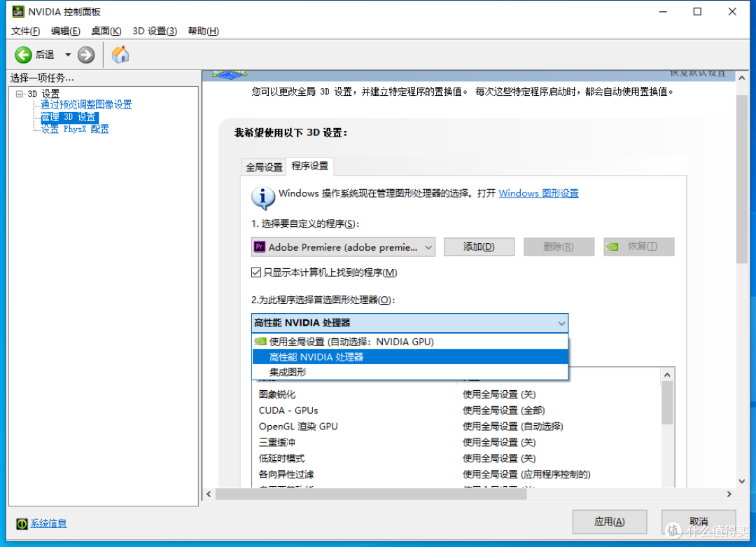Open the 3D 设置(3) menu
Screen dimensions: 756x547
(155, 31)
